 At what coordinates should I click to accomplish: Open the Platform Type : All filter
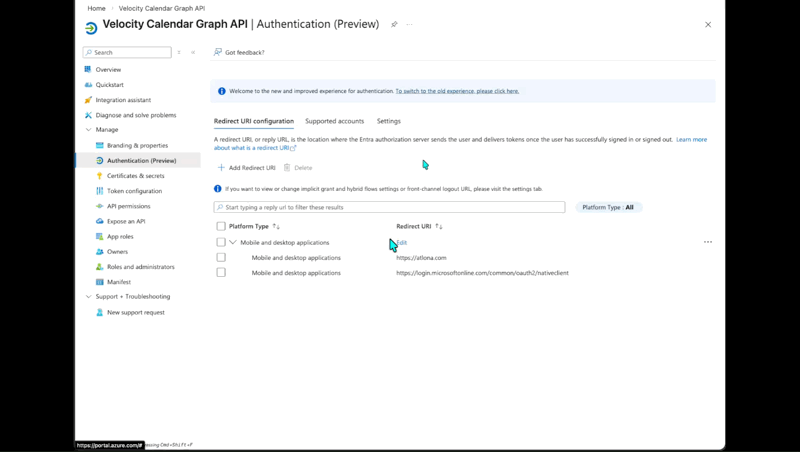[x=608, y=207]
